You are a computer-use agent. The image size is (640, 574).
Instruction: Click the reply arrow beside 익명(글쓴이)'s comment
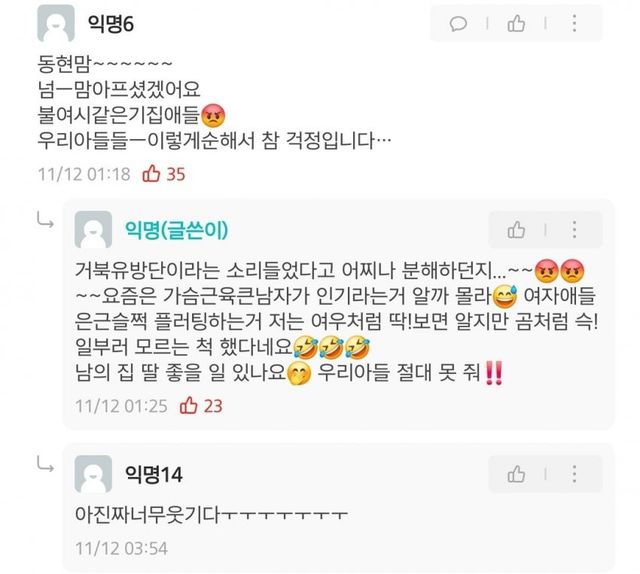tap(45, 220)
